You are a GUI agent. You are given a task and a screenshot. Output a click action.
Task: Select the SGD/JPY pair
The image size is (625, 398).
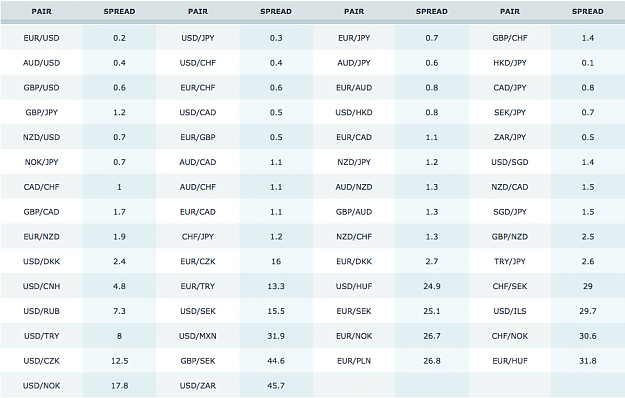pyautogui.click(x=510, y=212)
